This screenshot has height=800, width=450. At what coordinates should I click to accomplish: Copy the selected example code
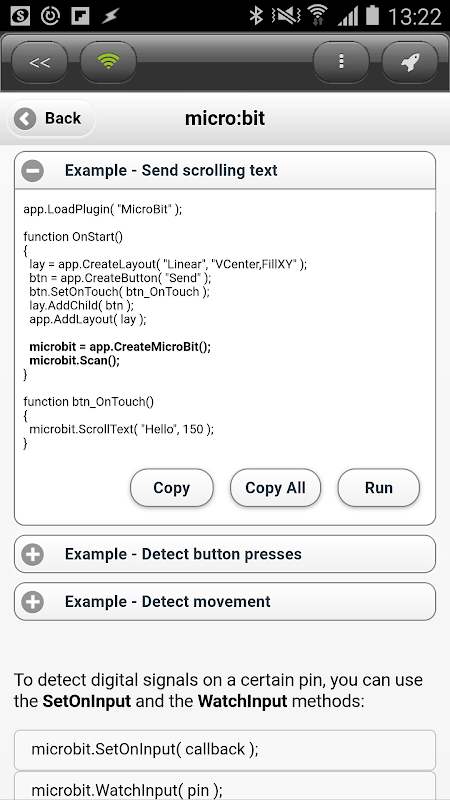point(171,488)
